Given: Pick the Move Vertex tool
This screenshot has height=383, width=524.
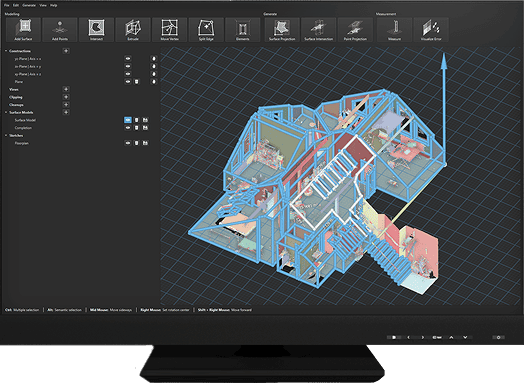Looking at the screenshot, I should (169, 30).
